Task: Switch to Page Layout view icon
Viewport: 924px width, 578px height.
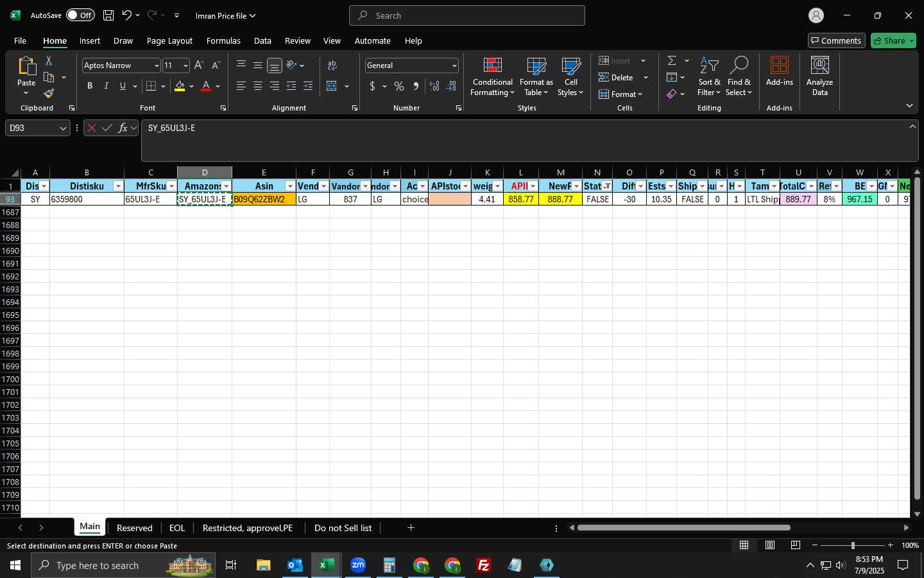Action: [769, 545]
